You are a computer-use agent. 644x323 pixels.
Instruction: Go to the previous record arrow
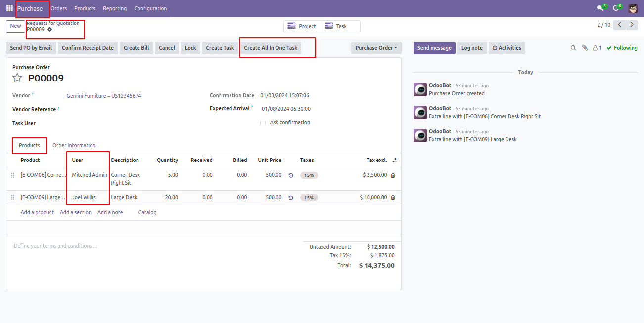pyautogui.click(x=619, y=25)
